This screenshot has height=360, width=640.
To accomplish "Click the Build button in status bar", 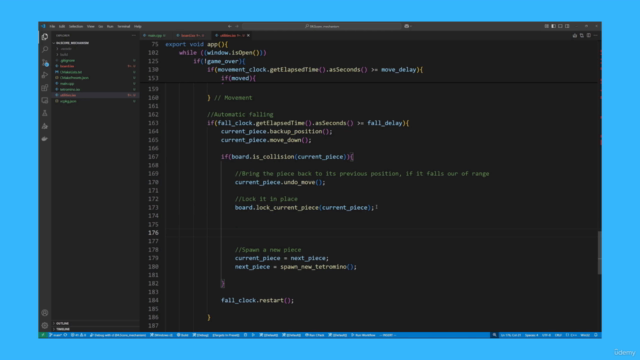I will pyautogui.click(x=182, y=335).
